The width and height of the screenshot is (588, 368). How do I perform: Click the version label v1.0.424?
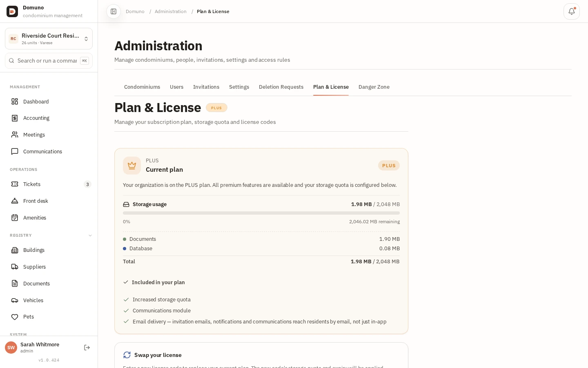tap(49, 360)
